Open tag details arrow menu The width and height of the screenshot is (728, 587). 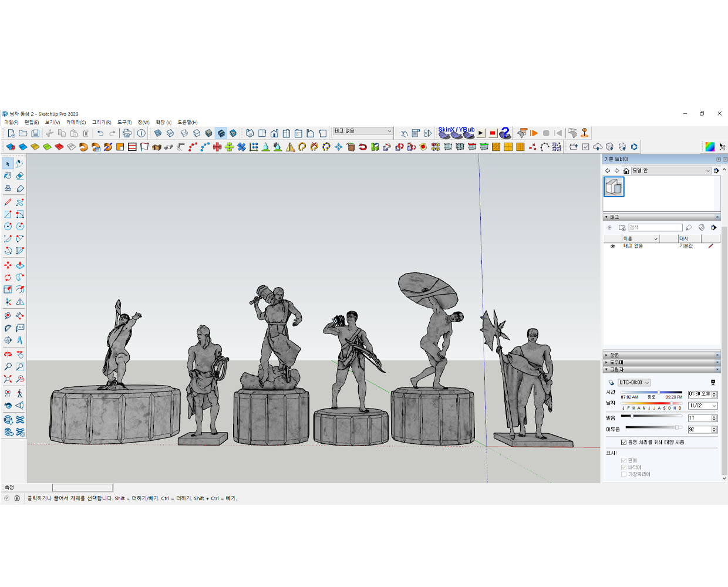pyautogui.click(x=714, y=228)
